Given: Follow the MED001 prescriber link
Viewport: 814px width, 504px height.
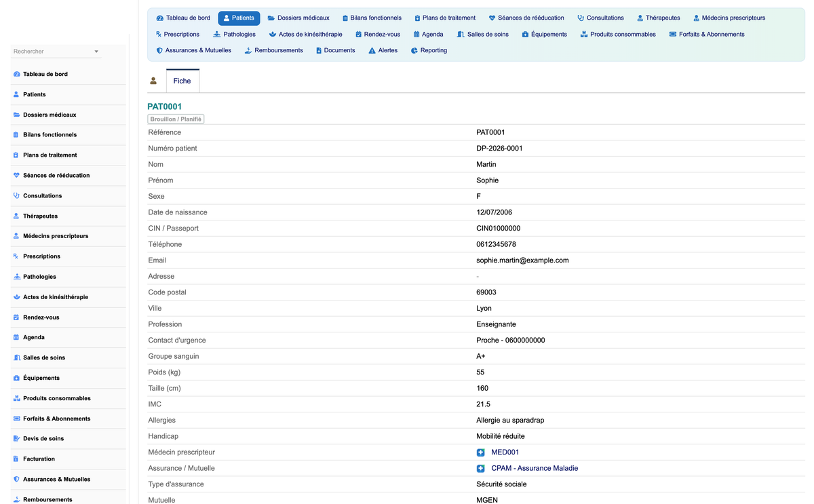Looking at the screenshot, I should (505, 452).
